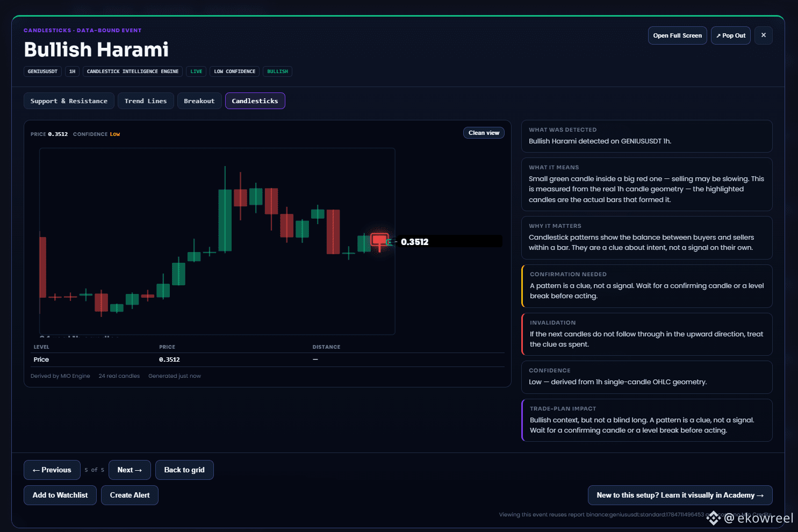Viewport: 798px width, 532px height.
Task: Click the BULLISH tag
Action: [x=277, y=71]
